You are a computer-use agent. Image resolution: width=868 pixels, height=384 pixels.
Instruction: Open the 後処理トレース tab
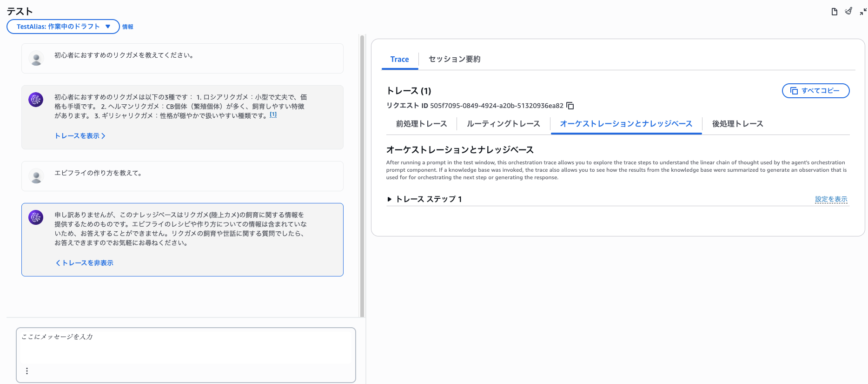tap(737, 124)
